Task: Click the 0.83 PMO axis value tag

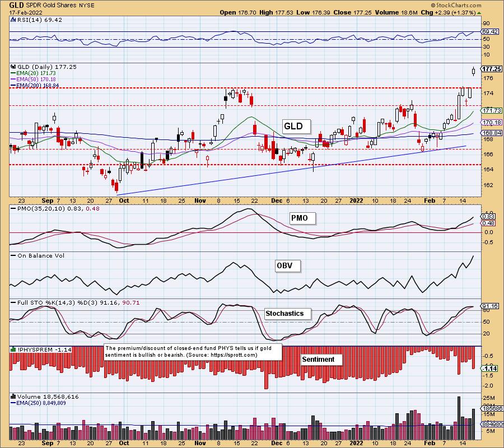Action: 488,217
